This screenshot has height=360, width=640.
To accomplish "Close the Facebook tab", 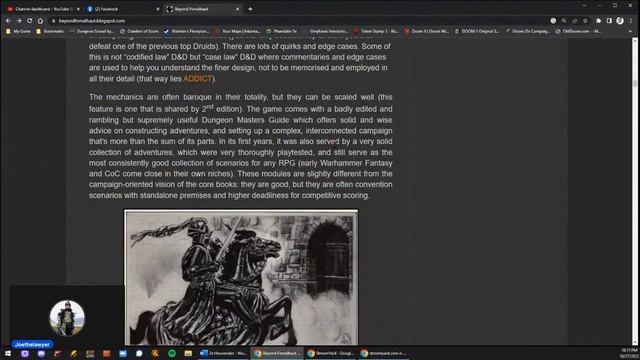I will (x=158, y=9).
